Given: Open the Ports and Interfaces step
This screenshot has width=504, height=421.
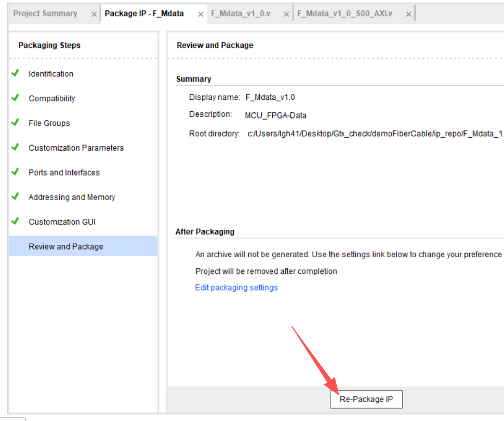Looking at the screenshot, I should [64, 173].
